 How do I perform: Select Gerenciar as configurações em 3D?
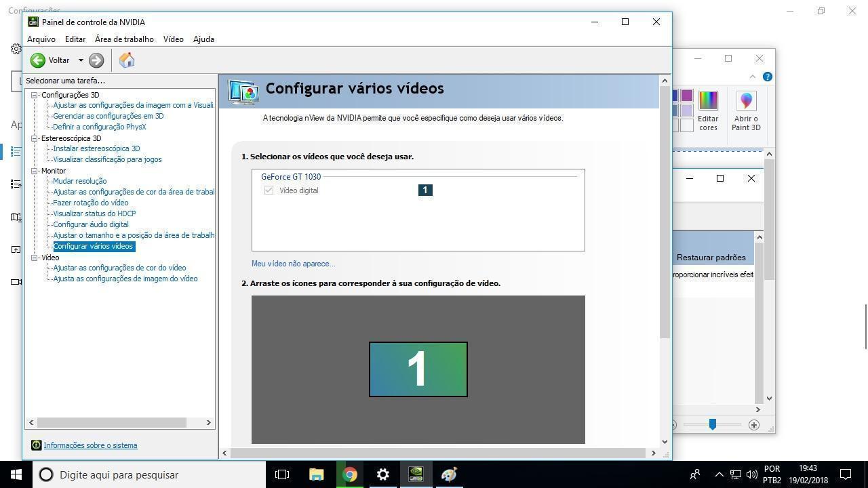108,116
